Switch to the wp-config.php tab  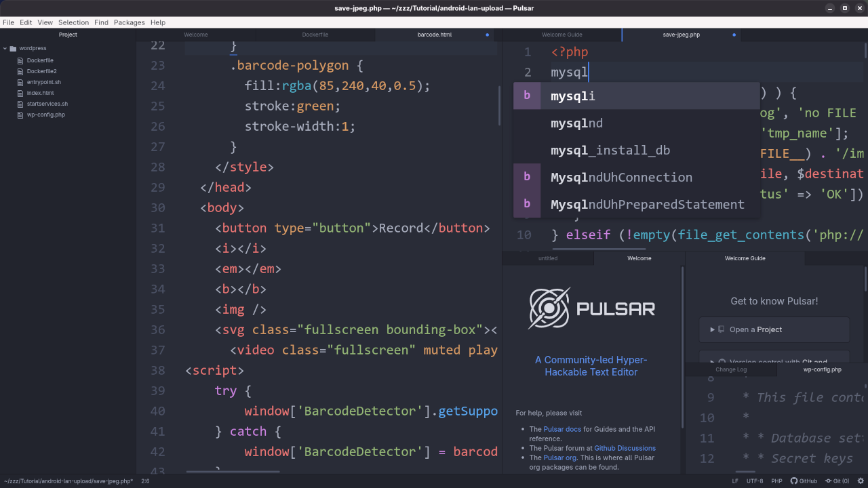click(x=823, y=369)
